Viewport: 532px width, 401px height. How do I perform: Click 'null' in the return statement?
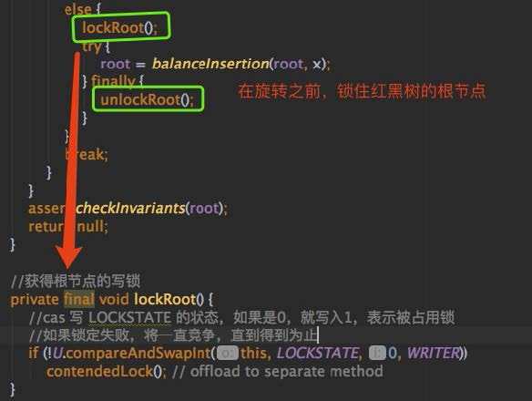90,226
